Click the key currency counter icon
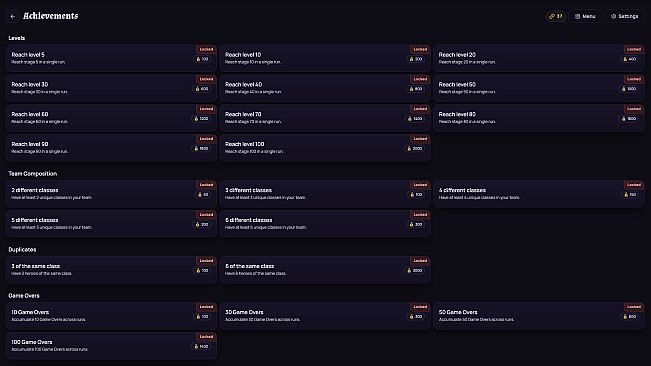Screen dimensions: 651x366 tap(552, 17)
